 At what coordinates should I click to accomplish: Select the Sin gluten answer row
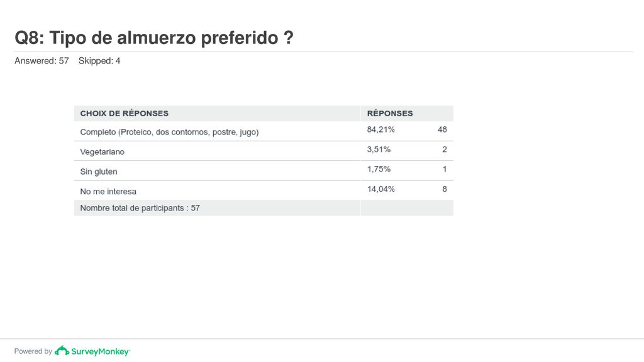click(x=264, y=171)
